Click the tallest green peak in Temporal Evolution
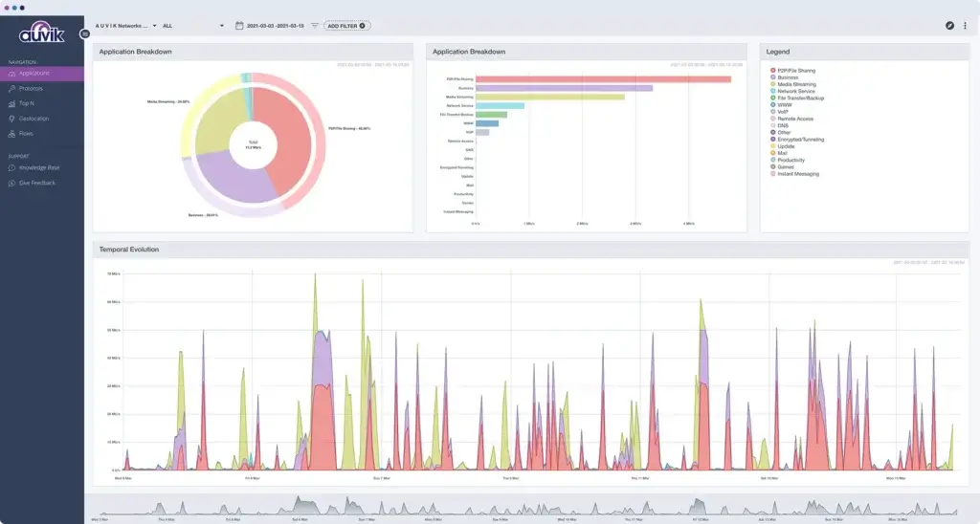 (315, 300)
